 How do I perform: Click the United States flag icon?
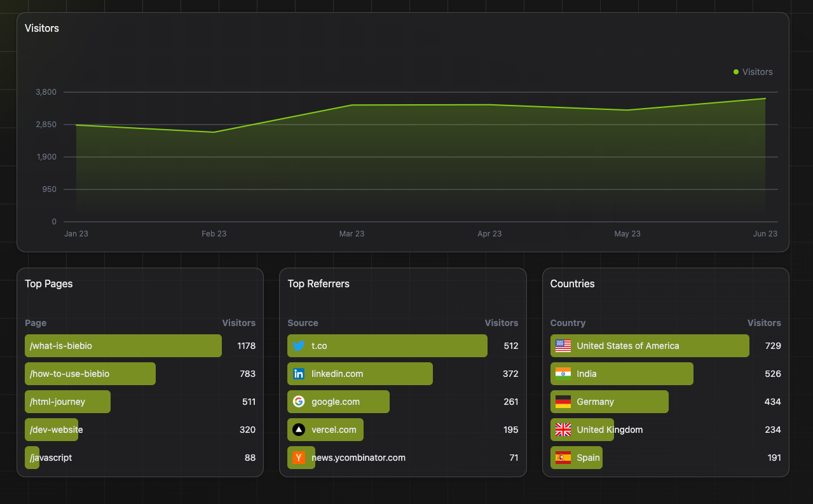pyautogui.click(x=563, y=346)
